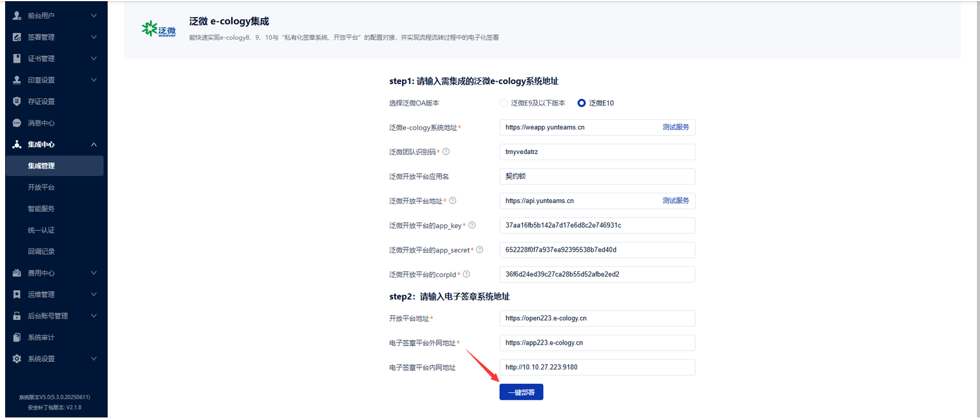The height and width of the screenshot is (418, 980).
Task: Open help icon beside 泛微团队识别码
Action: [446, 152]
